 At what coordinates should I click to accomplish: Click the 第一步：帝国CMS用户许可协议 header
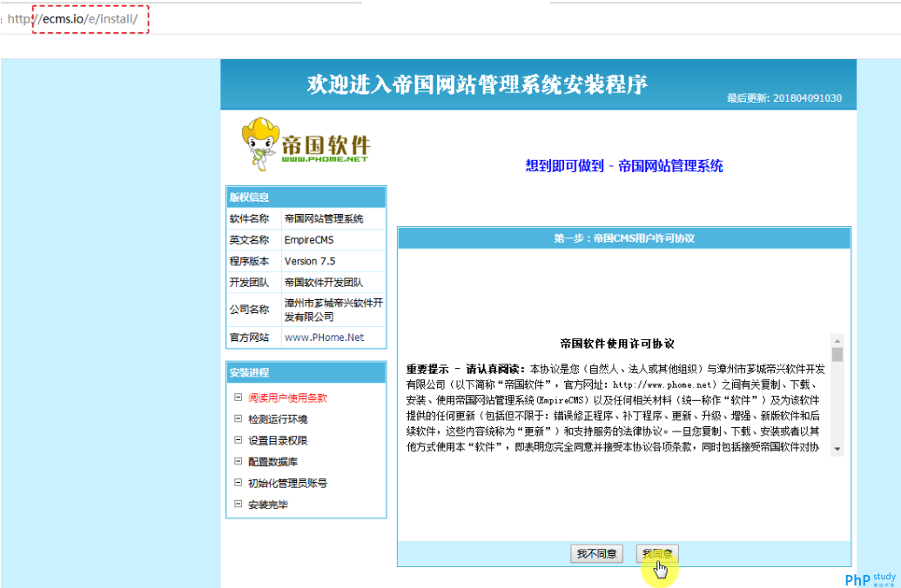(624, 238)
